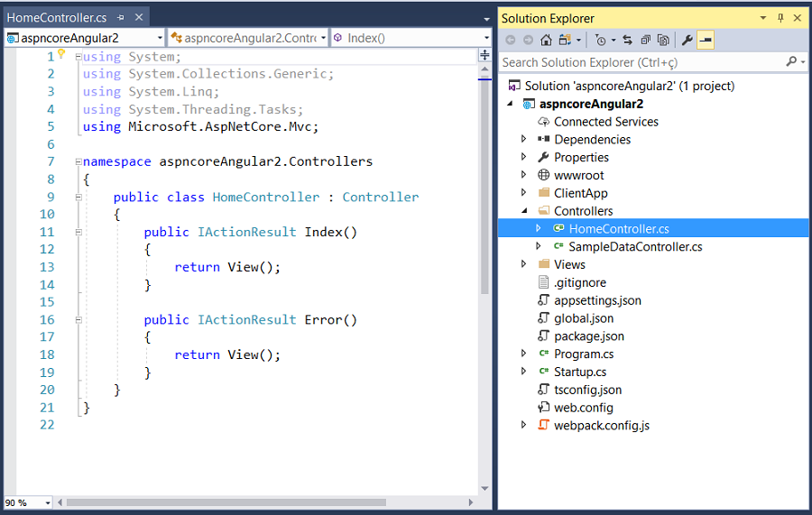Click the search magnifier icon in Solution Explorer

tap(791, 62)
